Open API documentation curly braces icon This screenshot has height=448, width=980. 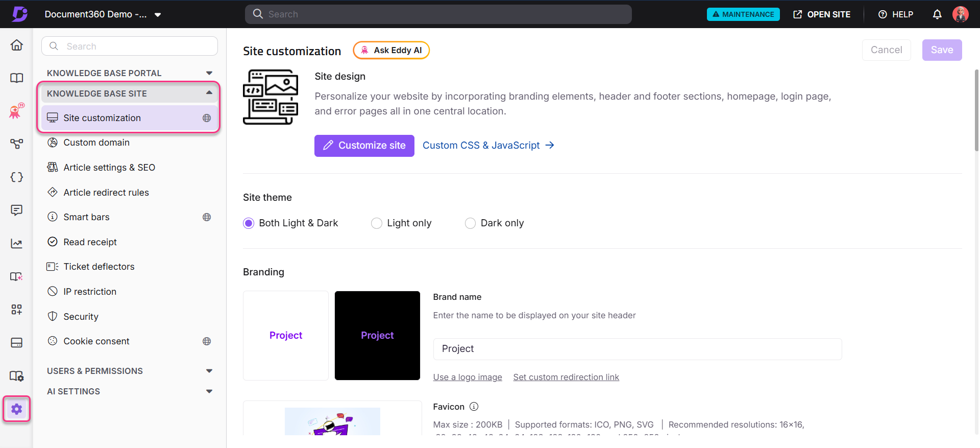click(17, 177)
